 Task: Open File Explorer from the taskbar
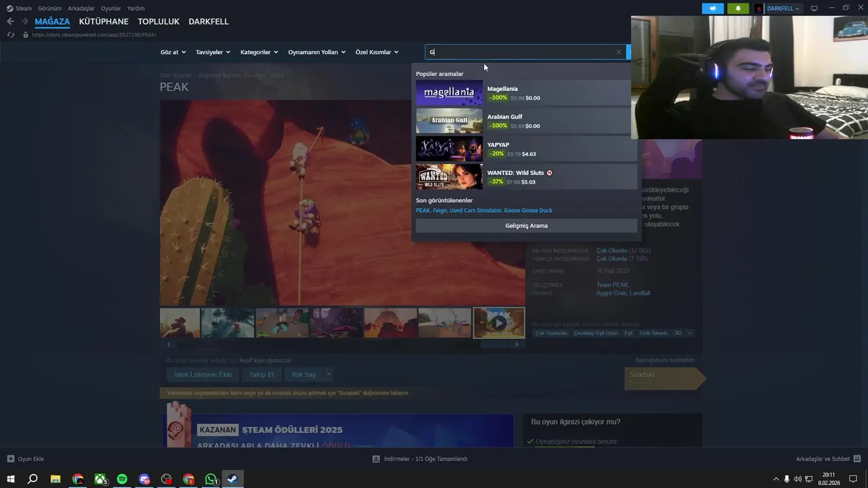click(x=56, y=479)
